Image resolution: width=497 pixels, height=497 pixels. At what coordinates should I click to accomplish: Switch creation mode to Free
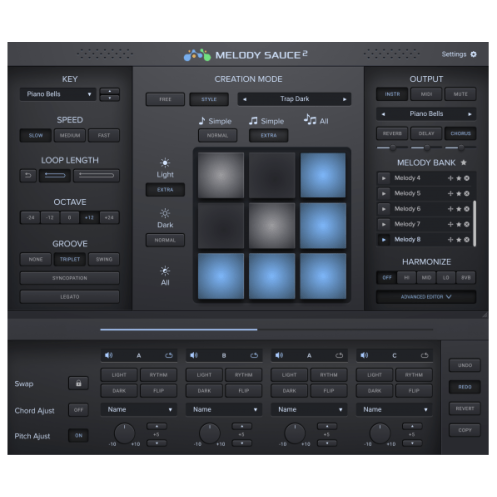click(165, 99)
